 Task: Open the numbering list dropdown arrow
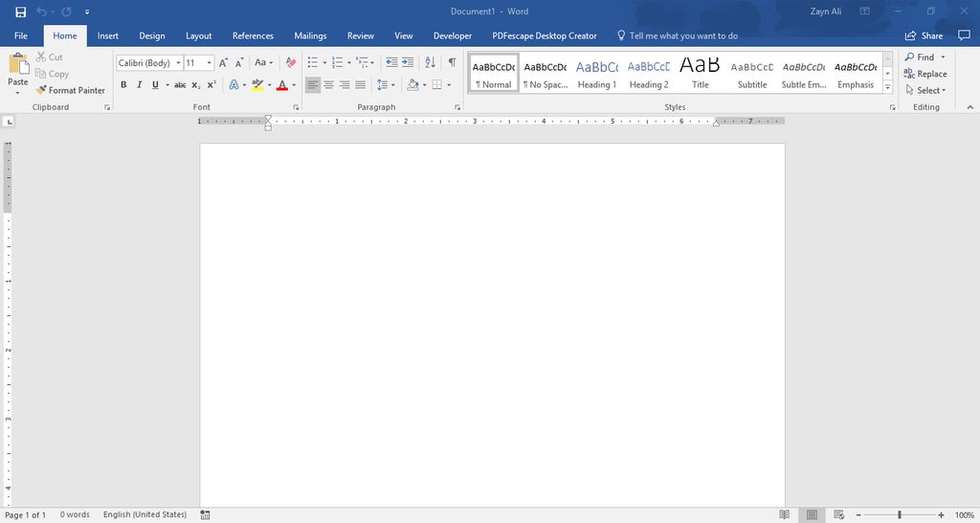348,62
